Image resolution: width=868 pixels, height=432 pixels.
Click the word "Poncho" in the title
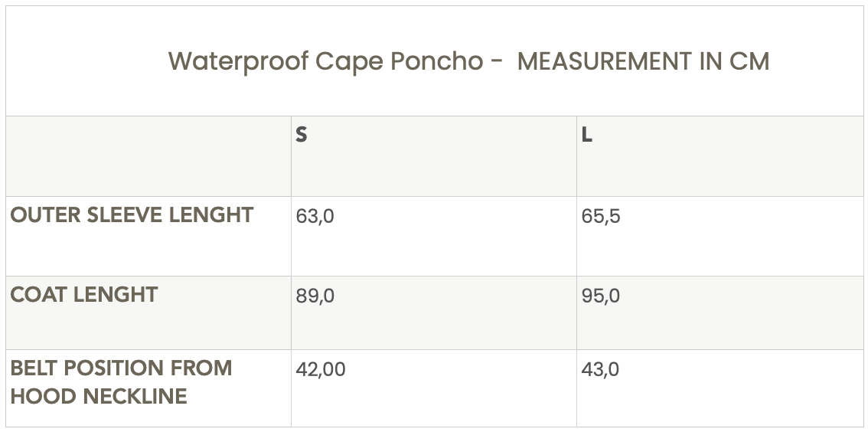click(x=436, y=61)
